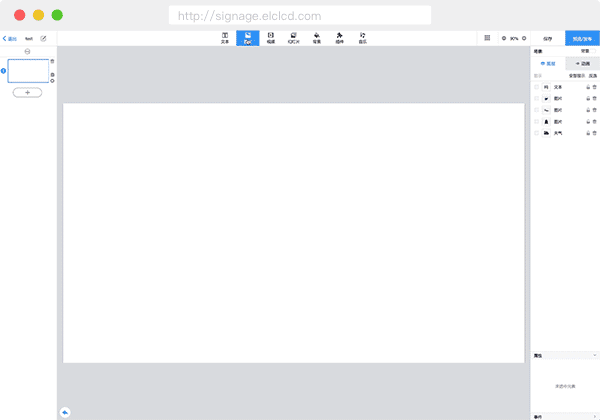Viewport: 600px width, 420px height.
Task: Click the zoom-out circle button
Action: point(504,38)
